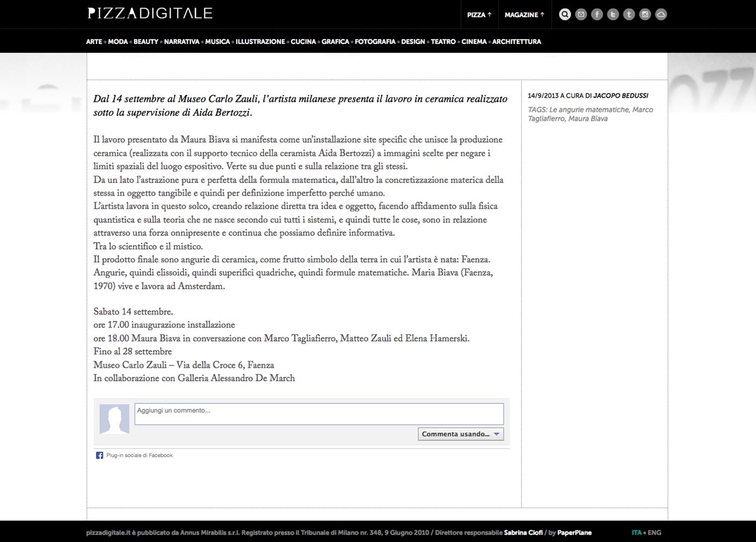Open author Jacopo Bedussi link

[x=621, y=96]
